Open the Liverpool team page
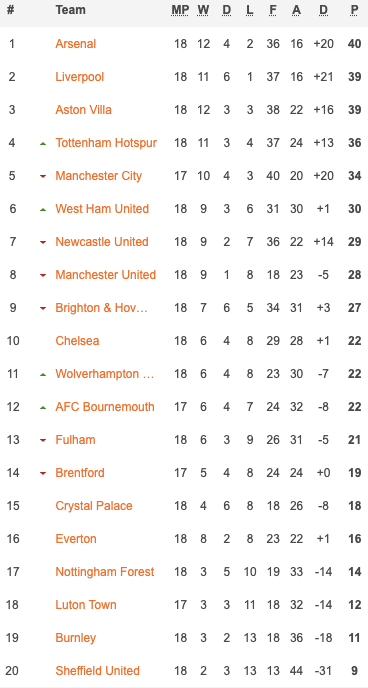 point(79,77)
